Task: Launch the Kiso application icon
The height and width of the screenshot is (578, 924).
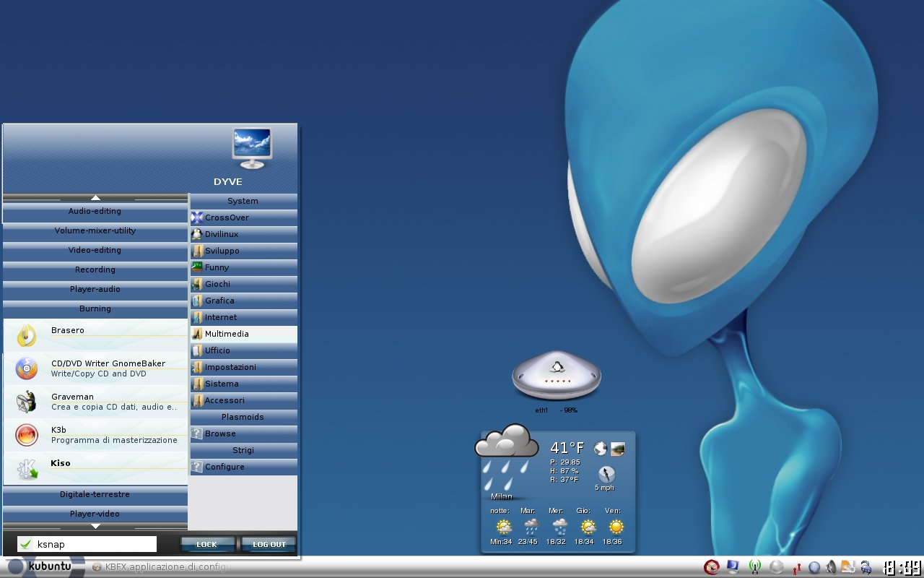Action: point(27,468)
